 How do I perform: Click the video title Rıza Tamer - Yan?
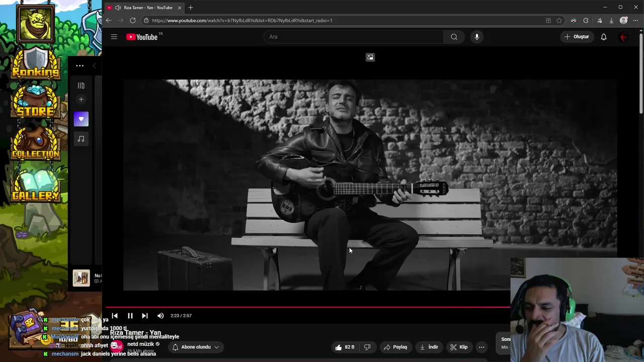(x=136, y=333)
